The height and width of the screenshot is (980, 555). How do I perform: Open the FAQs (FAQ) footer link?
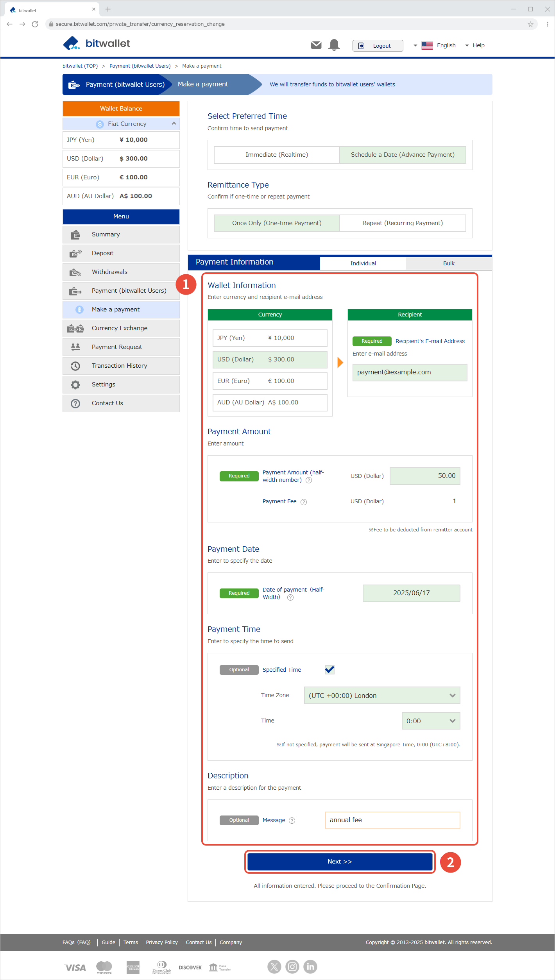pyautogui.click(x=77, y=942)
